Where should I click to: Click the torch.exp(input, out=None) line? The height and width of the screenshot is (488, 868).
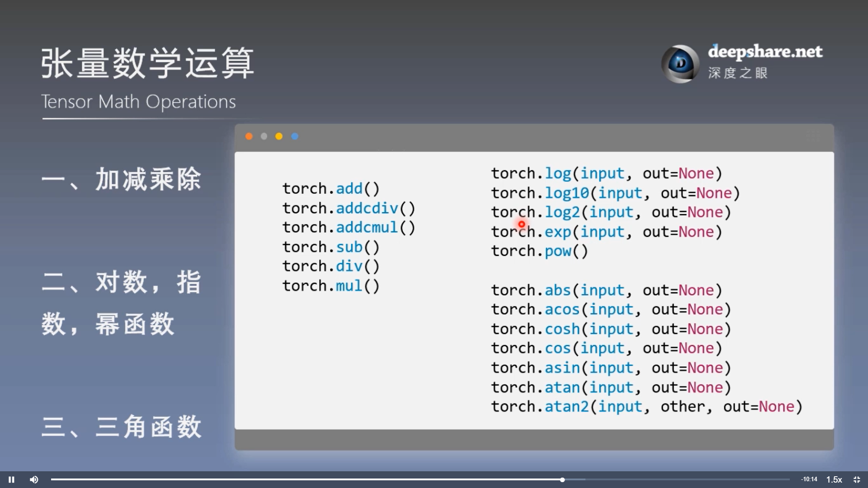[607, 232]
